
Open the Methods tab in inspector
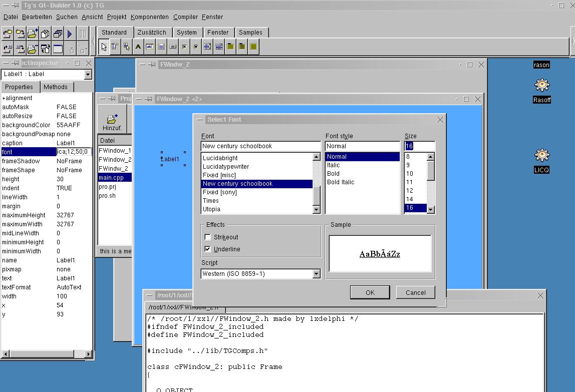[x=55, y=87]
